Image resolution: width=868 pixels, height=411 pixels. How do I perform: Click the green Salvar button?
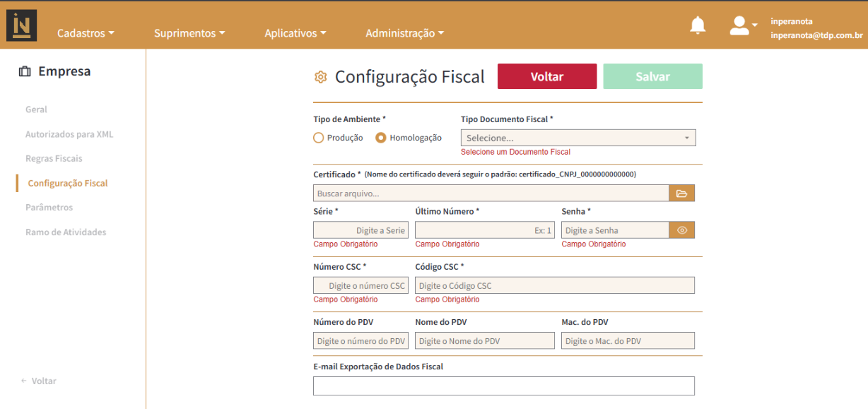[653, 76]
